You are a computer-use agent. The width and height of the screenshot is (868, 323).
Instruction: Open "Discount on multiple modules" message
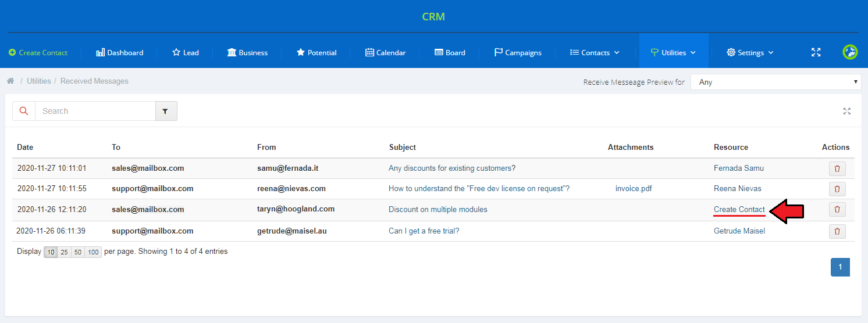coord(438,209)
